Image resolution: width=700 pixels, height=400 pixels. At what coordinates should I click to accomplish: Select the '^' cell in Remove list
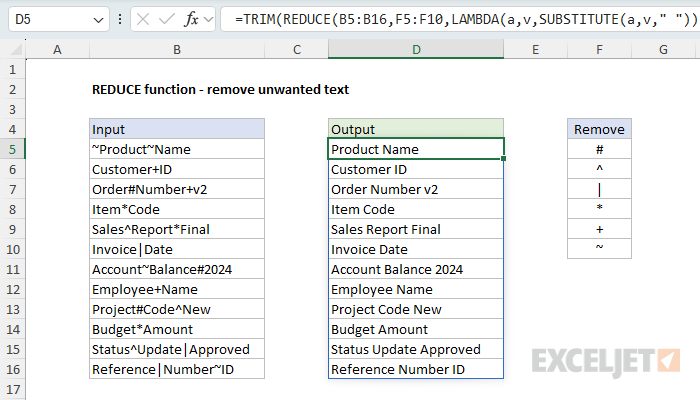coord(599,169)
